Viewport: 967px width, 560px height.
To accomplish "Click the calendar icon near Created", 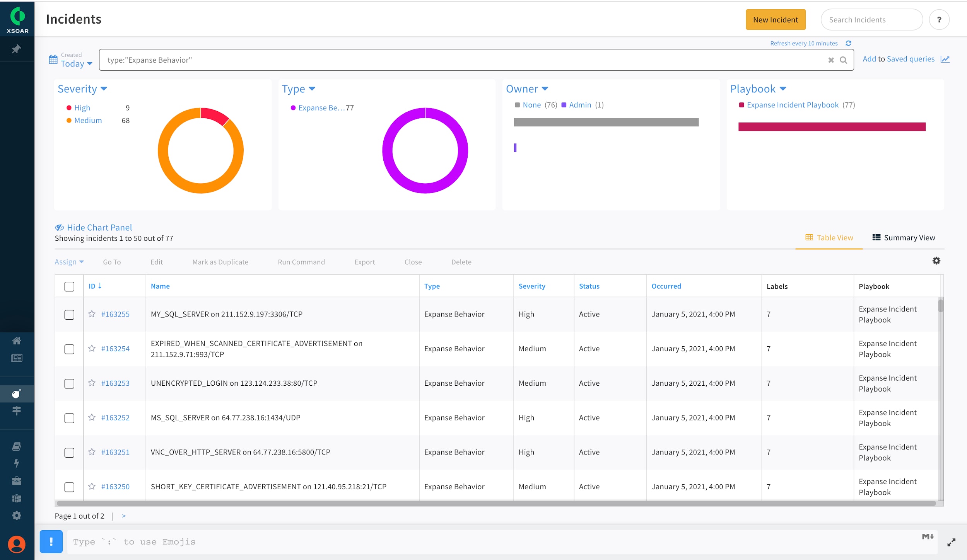I will [x=53, y=60].
